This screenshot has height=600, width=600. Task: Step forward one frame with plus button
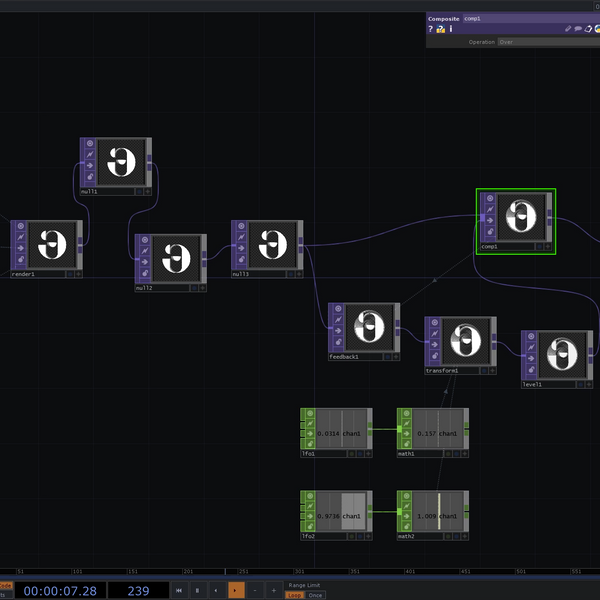[274, 590]
